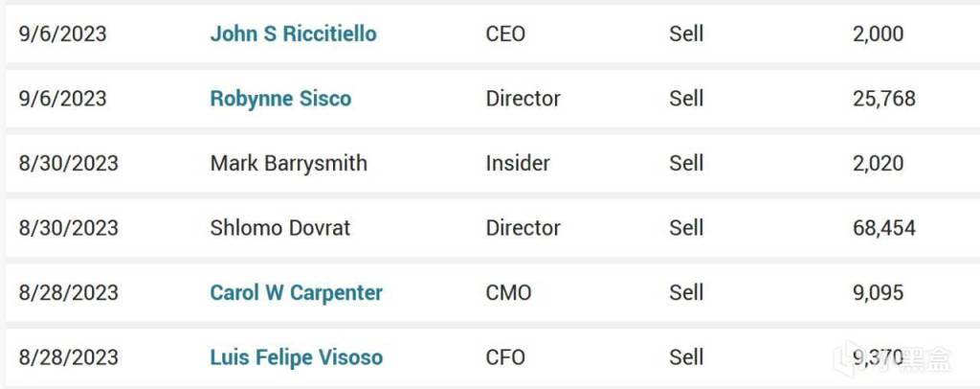Follow the Luis Felipe Visoso link
The height and width of the screenshot is (389, 980).
coord(296,358)
